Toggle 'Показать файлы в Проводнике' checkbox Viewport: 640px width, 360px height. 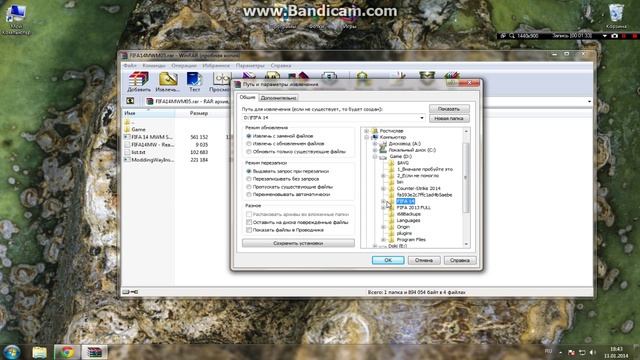249,230
